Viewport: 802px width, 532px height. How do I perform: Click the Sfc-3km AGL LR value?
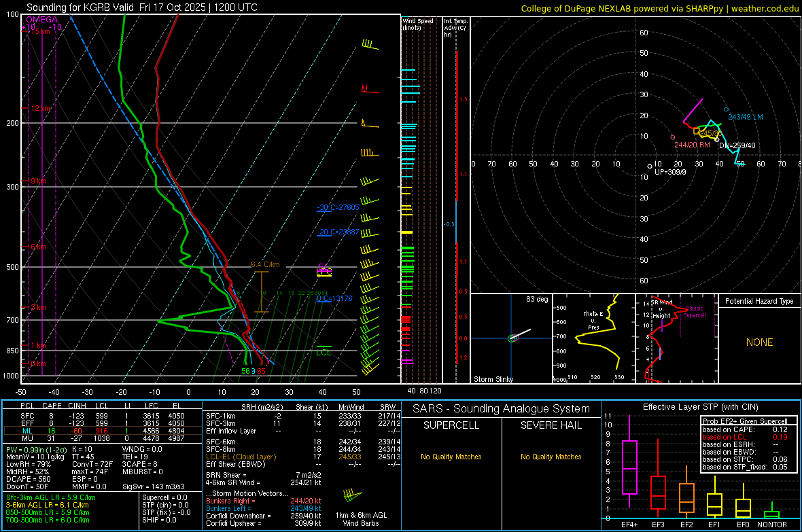(51, 497)
